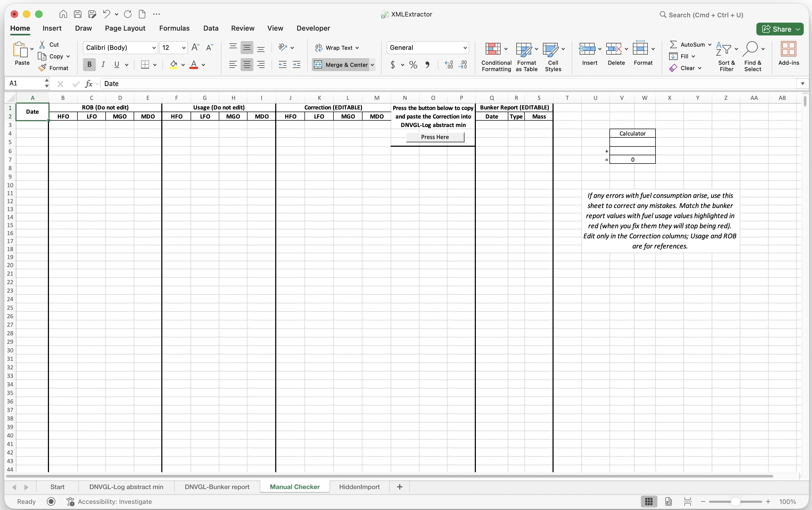Click the Increase Font Size icon
This screenshot has height=510, width=812.
pos(195,48)
